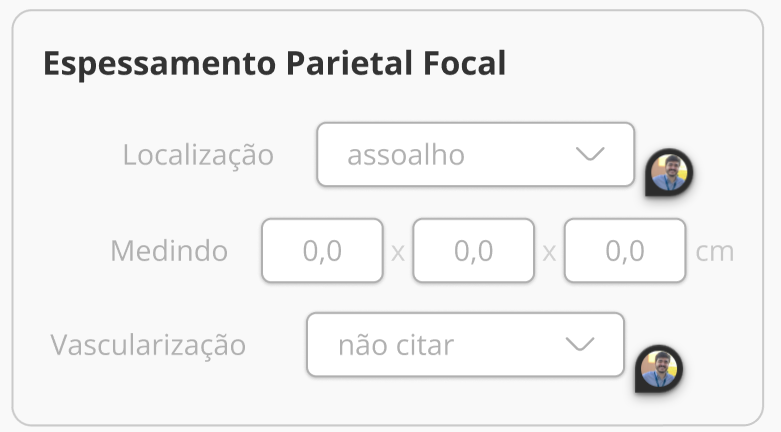Open the Vascularização dropdown
The height and width of the screenshot is (432, 781).
tap(465, 345)
